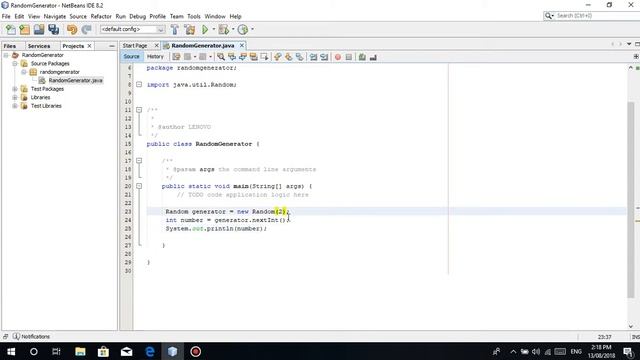
Task: Click the Uncomment icon at editor toolbar end
Action: 373,57
